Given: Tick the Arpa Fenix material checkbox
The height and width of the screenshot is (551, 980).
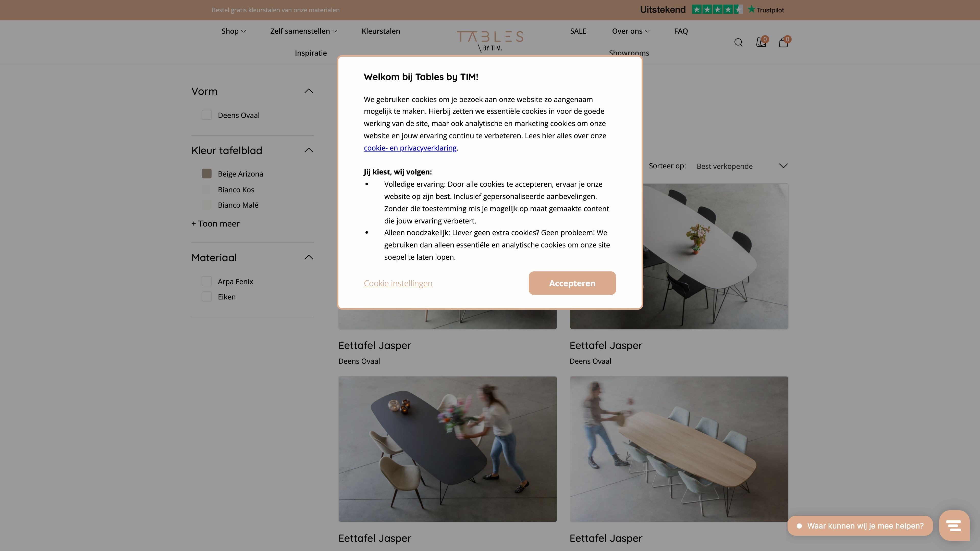Looking at the screenshot, I should click(206, 281).
